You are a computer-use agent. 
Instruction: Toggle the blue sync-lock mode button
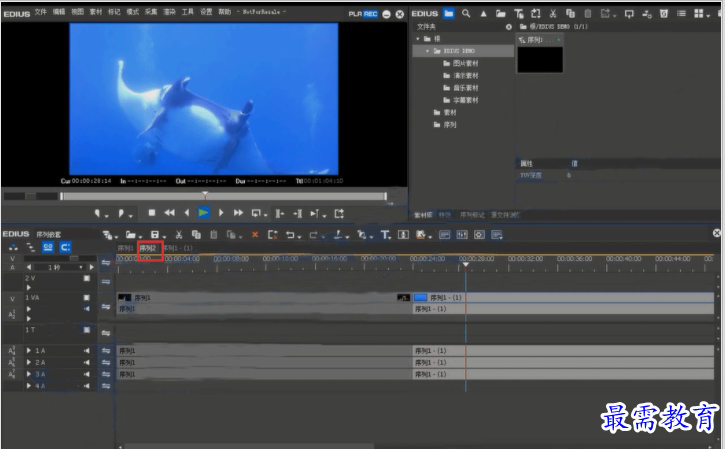click(48, 247)
